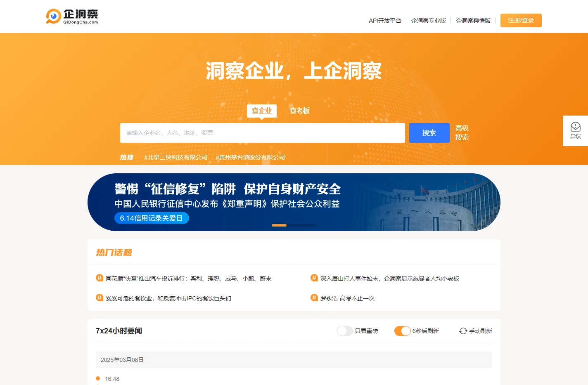Click the 7x24小时要闻 heading
This screenshot has height=385, width=588.
tap(119, 331)
